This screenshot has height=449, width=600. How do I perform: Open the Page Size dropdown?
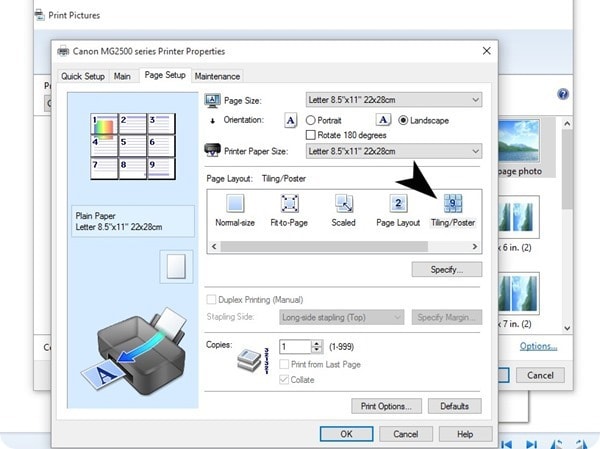click(394, 100)
